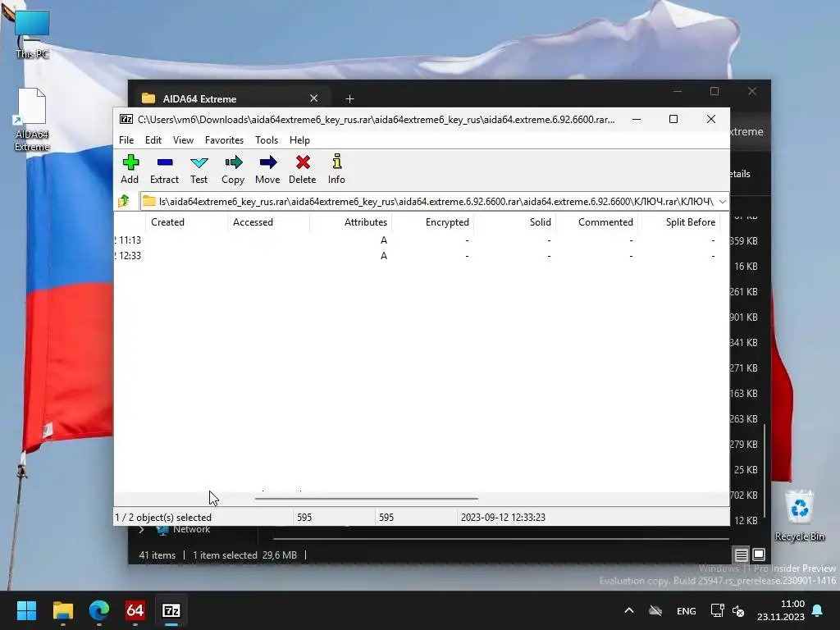Open the Tools menu

point(267,139)
